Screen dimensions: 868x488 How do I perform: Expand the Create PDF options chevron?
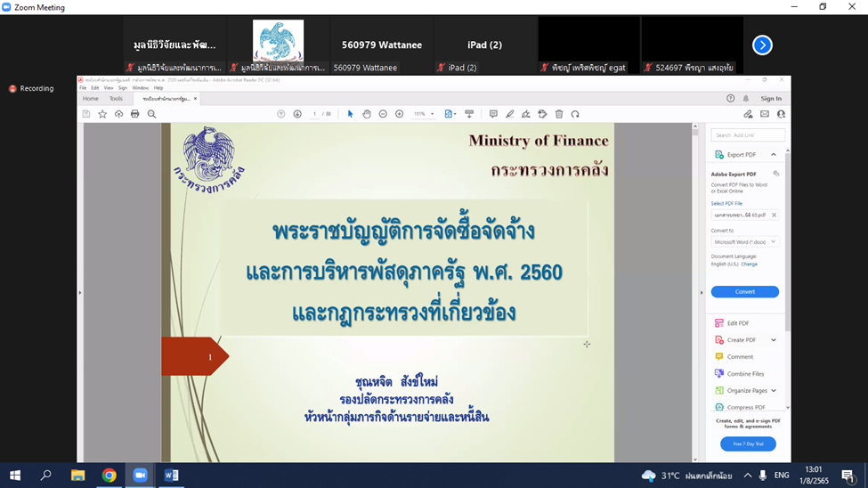(774, 340)
